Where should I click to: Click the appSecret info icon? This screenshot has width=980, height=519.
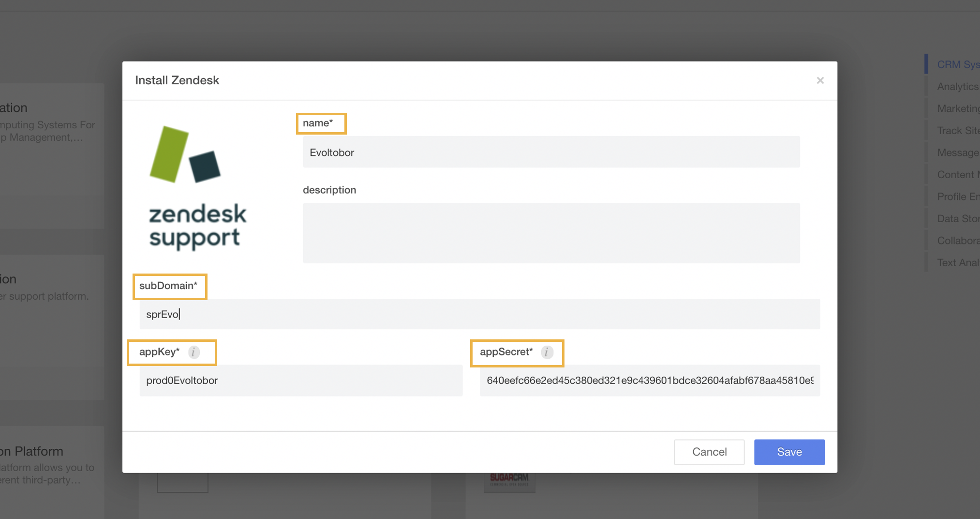click(x=547, y=352)
